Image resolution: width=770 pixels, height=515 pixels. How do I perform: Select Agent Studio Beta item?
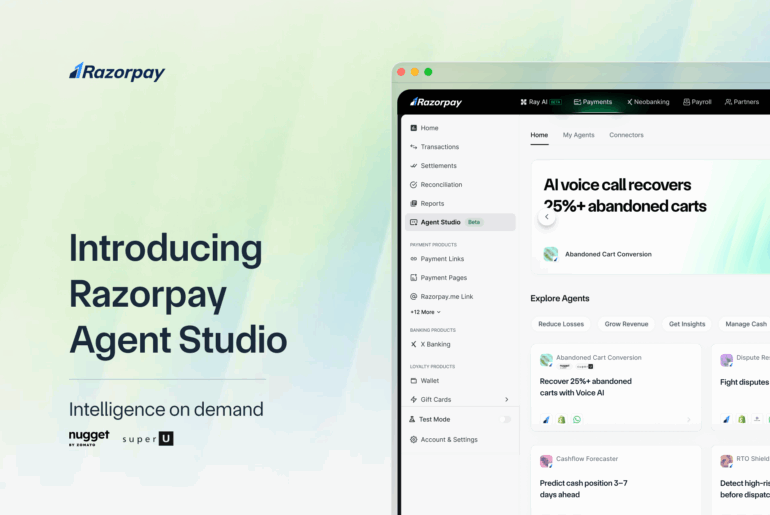click(x=461, y=222)
